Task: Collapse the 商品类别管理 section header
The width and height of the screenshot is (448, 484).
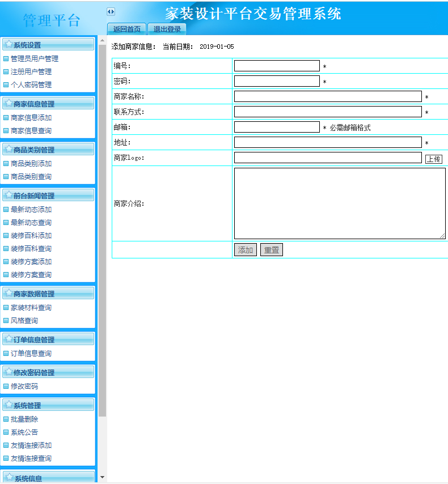Action: (48, 150)
